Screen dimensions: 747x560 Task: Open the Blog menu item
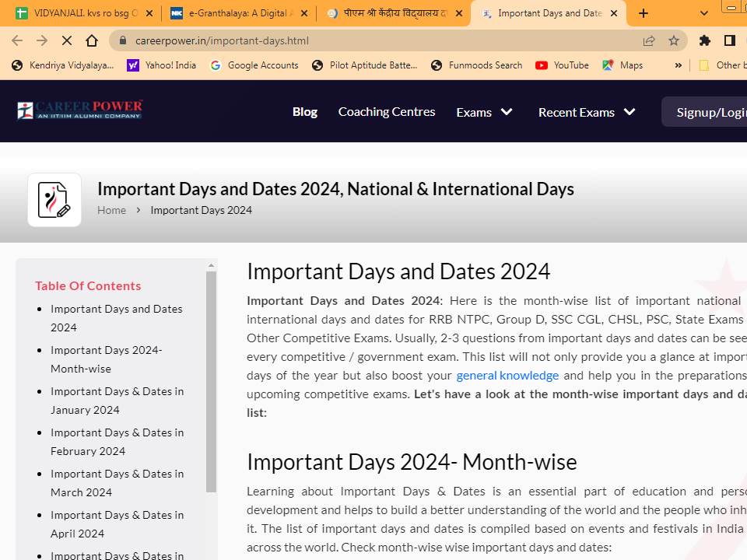304,112
